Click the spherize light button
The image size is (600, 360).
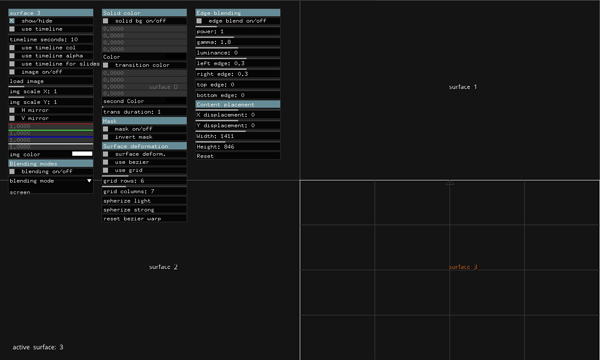(x=144, y=201)
